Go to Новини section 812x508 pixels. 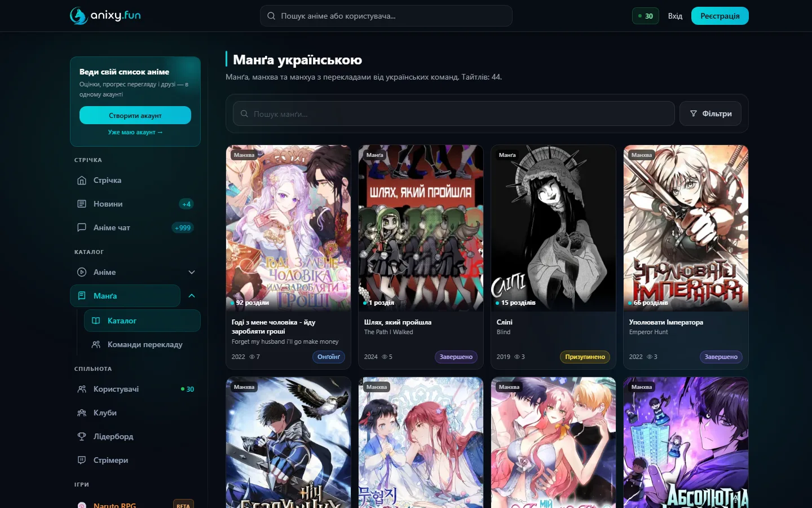(135, 204)
